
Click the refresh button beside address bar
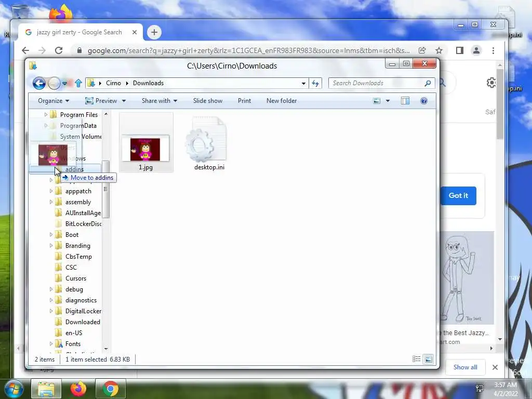(315, 83)
